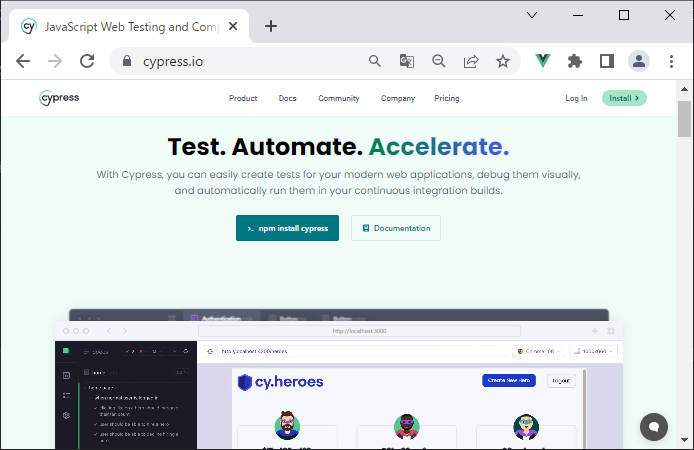Click Create New Hero in demo screenshot

click(509, 380)
